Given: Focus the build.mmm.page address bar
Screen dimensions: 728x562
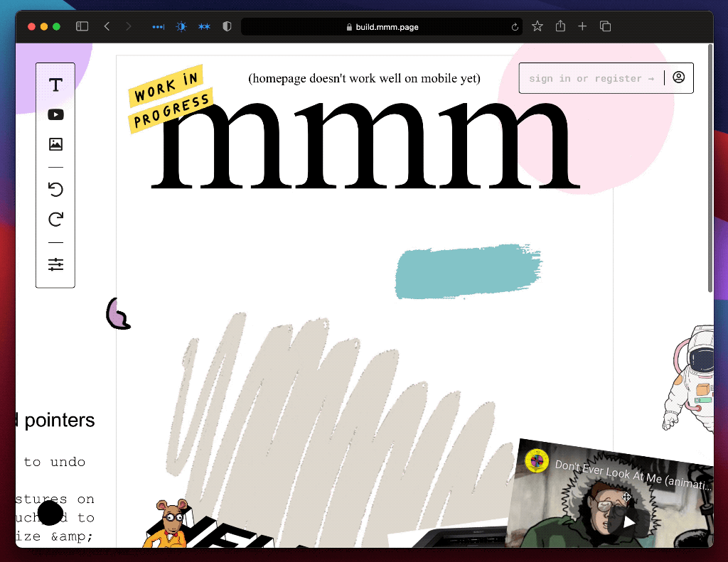Looking at the screenshot, I should (382, 27).
